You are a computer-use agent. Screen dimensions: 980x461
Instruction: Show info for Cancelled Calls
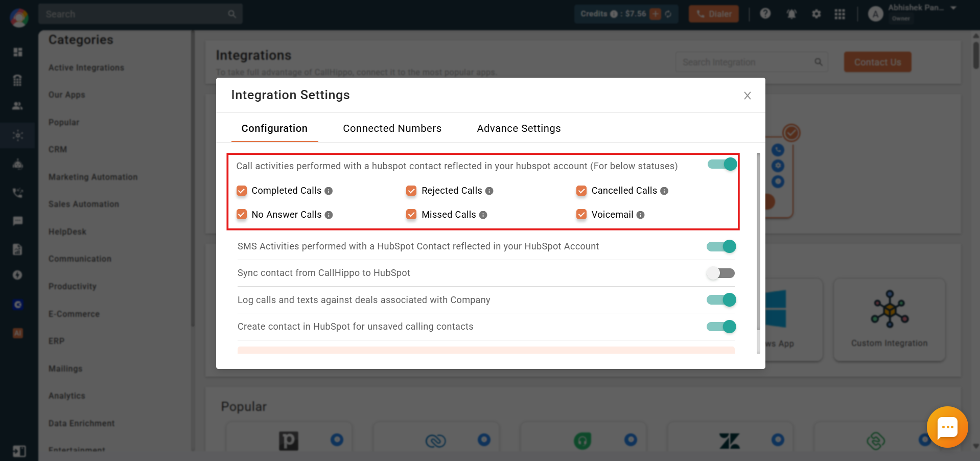click(x=664, y=191)
